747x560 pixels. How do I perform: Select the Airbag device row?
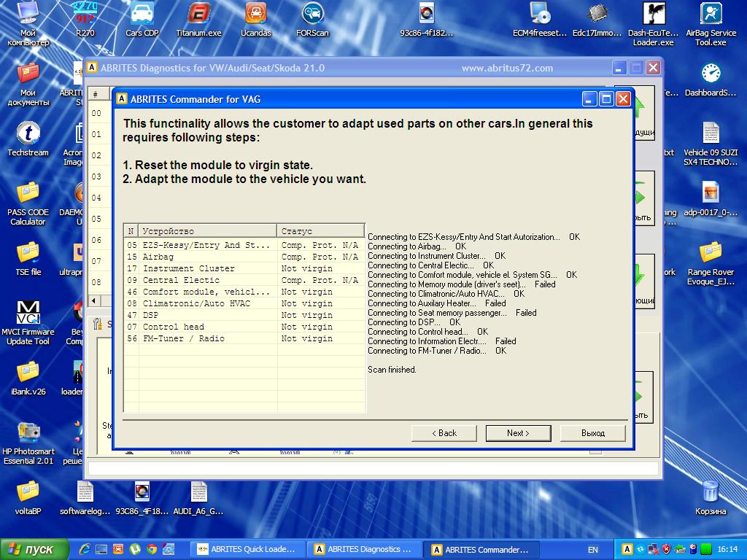click(244, 257)
